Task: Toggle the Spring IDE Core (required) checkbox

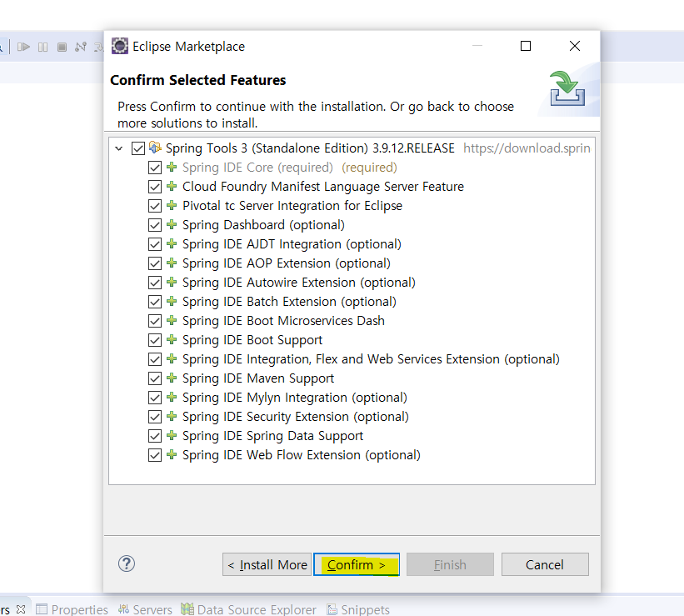Action: (x=155, y=168)
